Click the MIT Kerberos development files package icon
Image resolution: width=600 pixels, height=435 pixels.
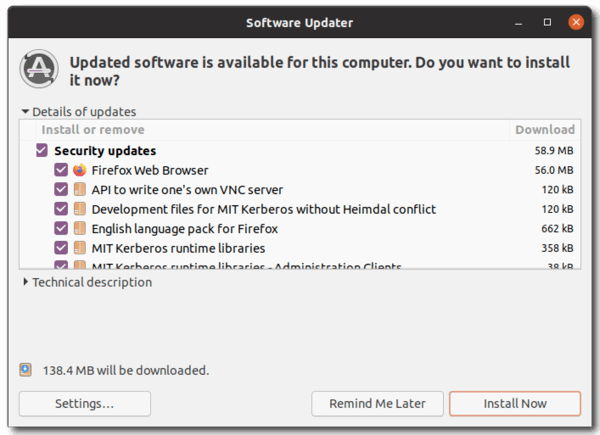point(80,209)
